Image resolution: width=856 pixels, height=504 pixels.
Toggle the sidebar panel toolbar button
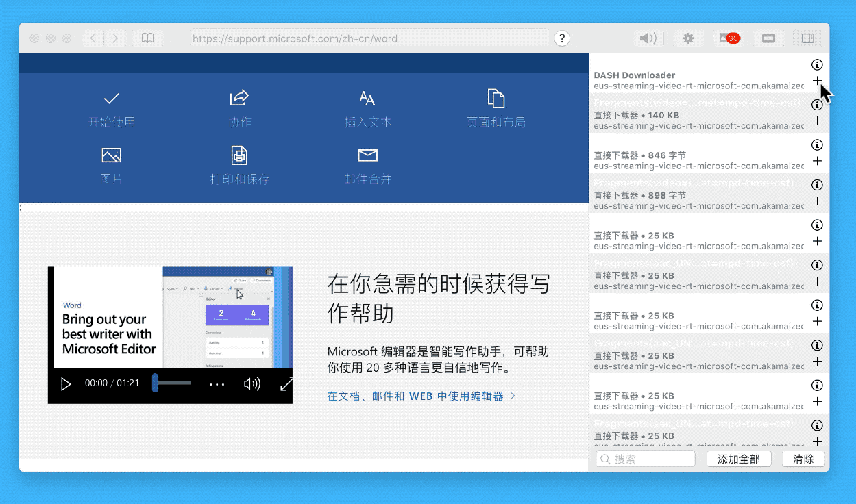[808, 38]
